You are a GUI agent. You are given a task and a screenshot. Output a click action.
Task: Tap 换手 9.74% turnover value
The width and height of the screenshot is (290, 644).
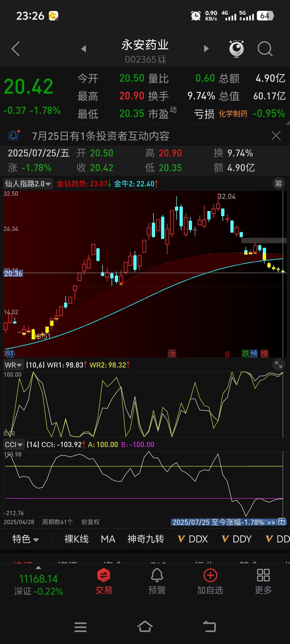[181, 96]
